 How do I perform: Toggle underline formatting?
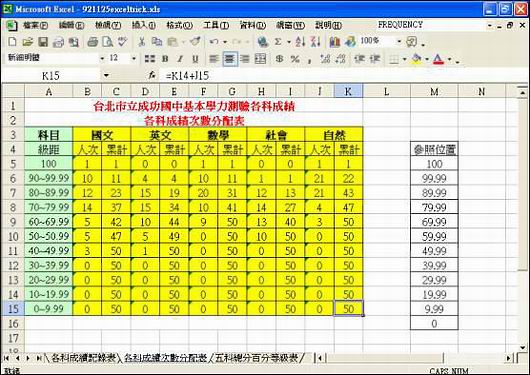pyautogui.click(x=195, y=59)
